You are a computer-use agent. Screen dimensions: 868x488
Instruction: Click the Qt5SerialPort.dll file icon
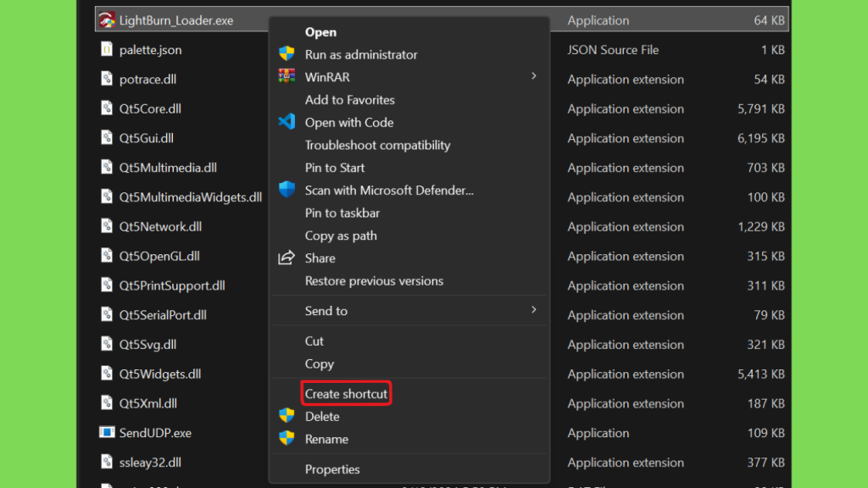pyautogui.click(x=107, y=315)
